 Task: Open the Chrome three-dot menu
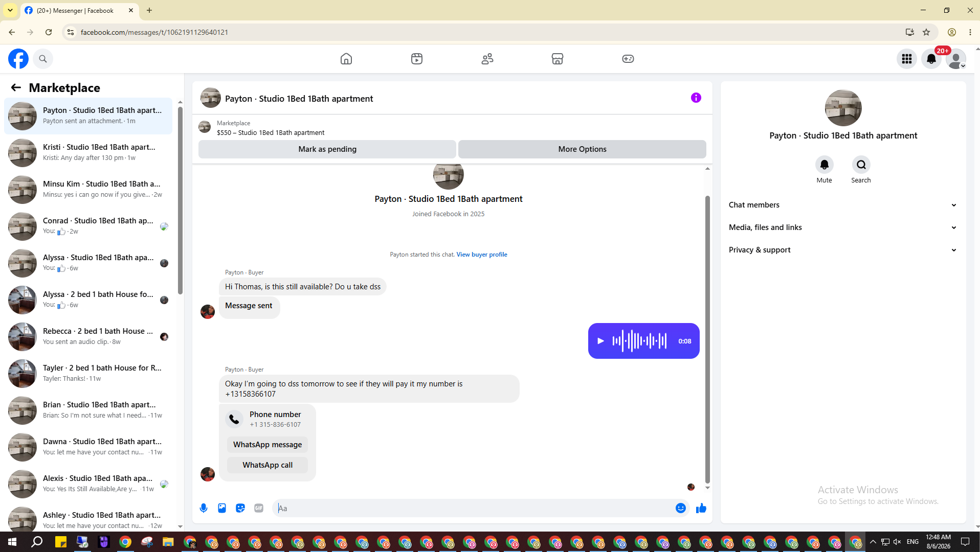pos(970,32)
